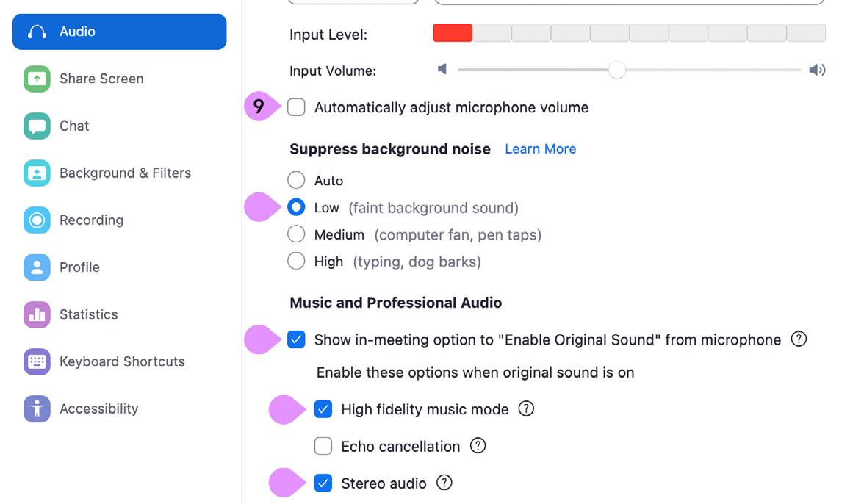The image size is (864, 504).
Task: Uncheck Show in-meeting option to Enable Original Sound
Action: pyautogui.click(x=297, y=339)
